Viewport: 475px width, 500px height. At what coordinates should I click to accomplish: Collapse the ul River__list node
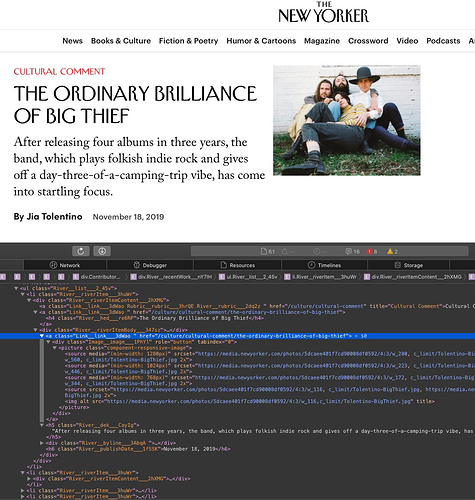point(16,288)
